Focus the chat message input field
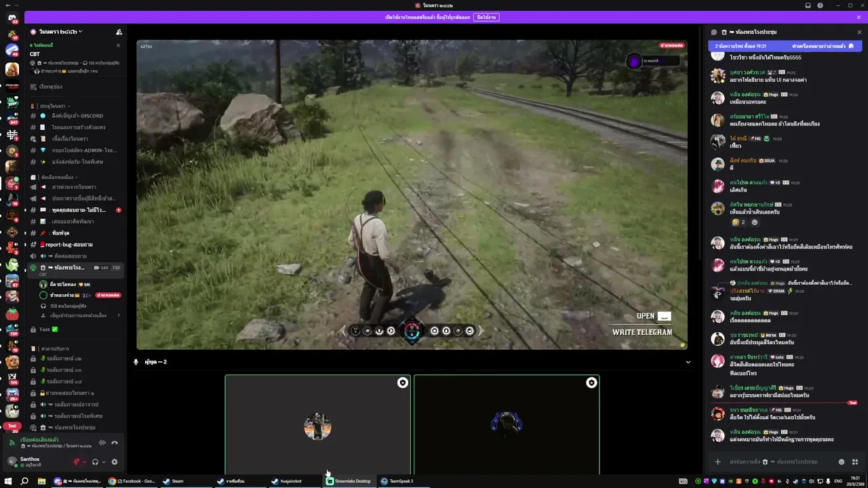This screenshot has width=868, height=488. (780, 462)
